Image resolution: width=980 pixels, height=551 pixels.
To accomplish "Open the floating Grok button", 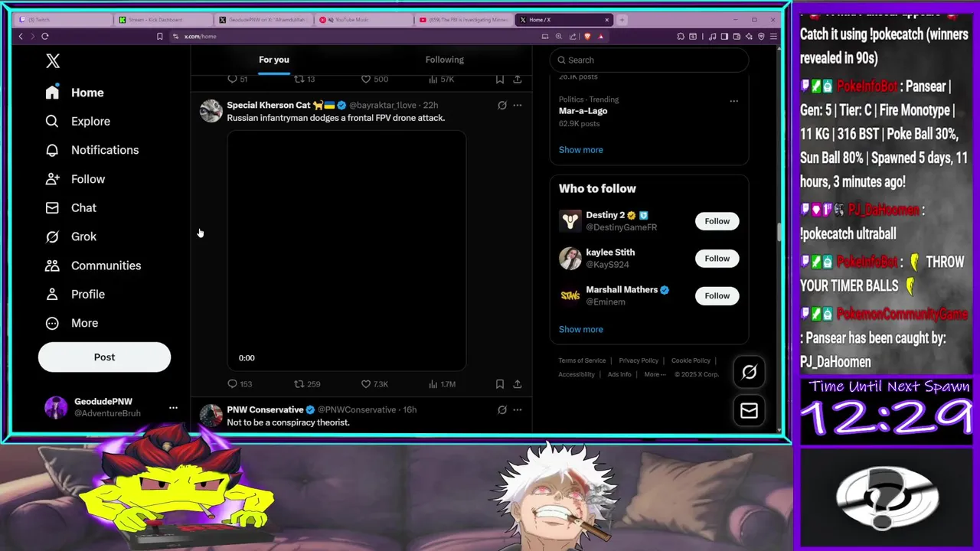I will [x=749, y=372].
